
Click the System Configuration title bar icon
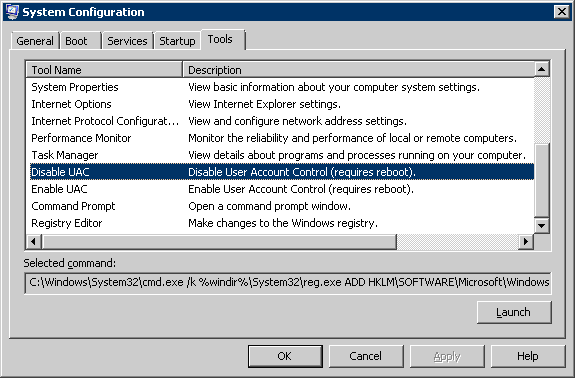click(12, 12)
